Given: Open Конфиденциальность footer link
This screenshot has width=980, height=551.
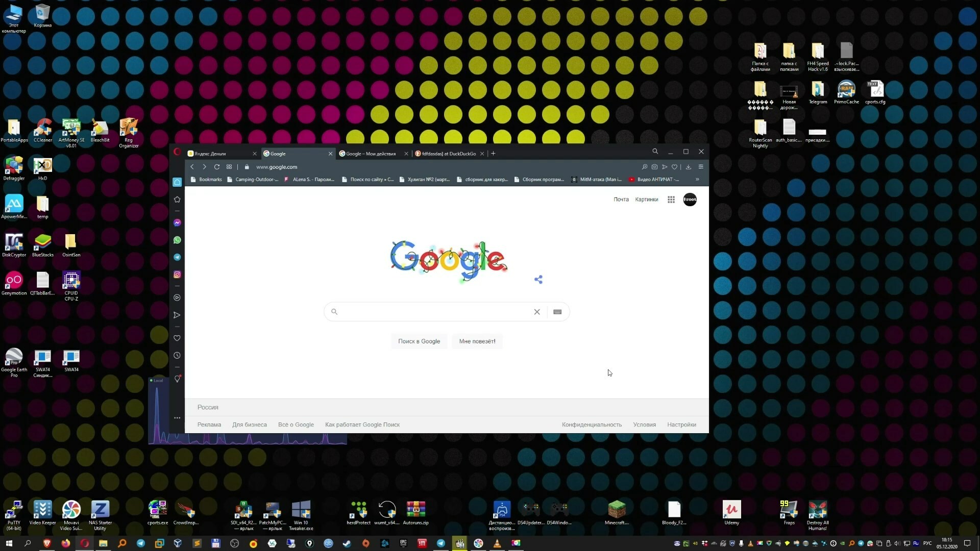Looking at the screenshot, I should [592, 424].
